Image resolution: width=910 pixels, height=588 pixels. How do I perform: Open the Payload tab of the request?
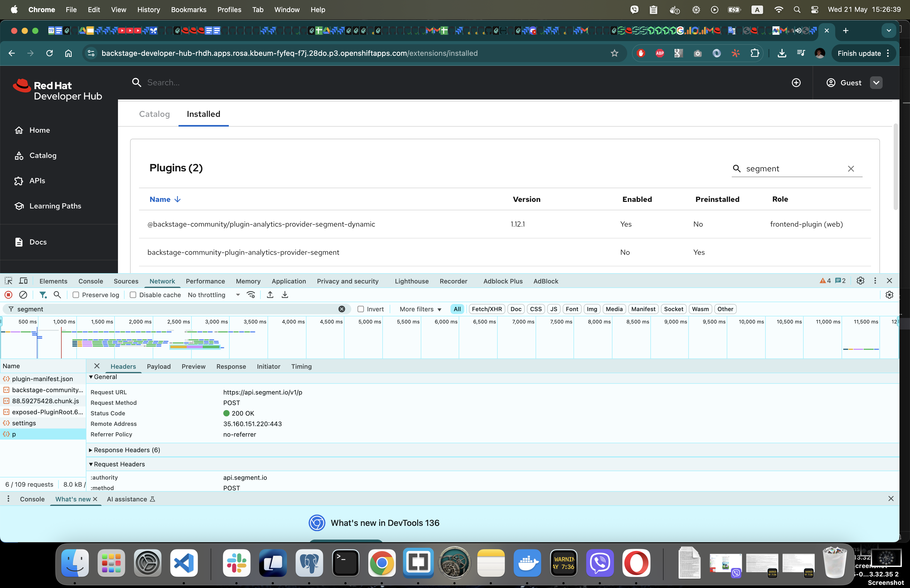click(x=159, y=366)
